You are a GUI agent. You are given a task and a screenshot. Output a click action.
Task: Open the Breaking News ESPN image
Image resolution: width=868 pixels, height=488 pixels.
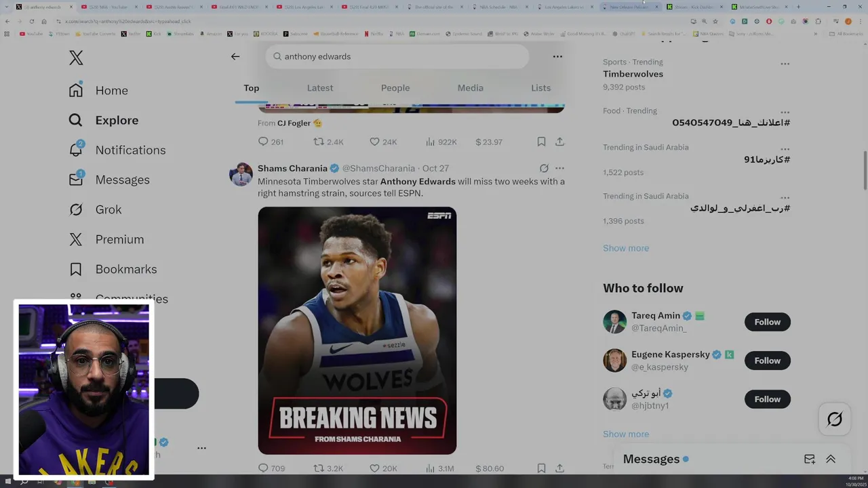coord(357,331)
